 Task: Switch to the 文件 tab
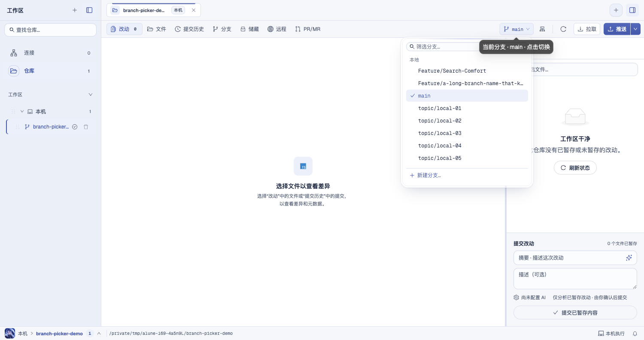pos(157,29)
